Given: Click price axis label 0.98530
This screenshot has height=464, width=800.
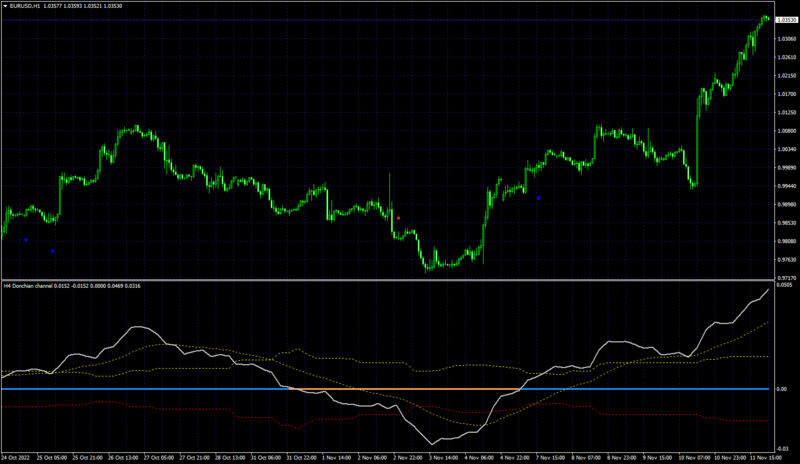Looking at the screenshot, I should click(x=786, y=223).
